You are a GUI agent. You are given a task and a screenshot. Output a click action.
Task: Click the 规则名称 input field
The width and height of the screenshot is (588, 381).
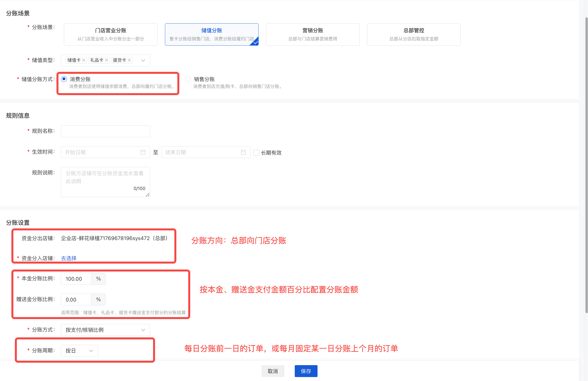(105, 131)
